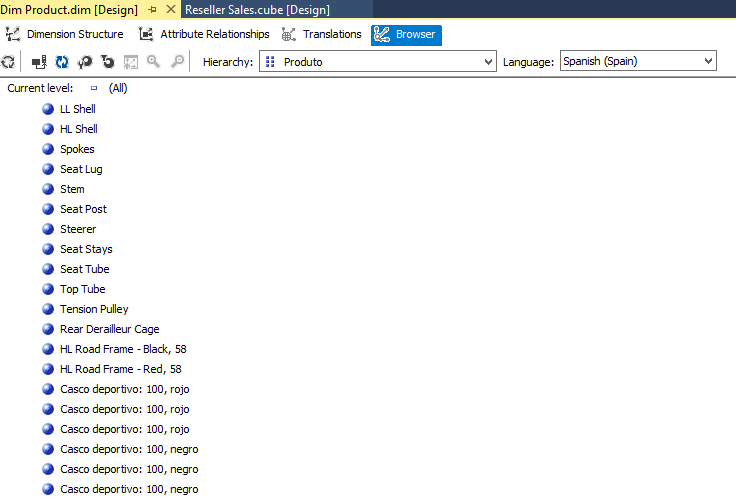This screenshot has width=736, height=501.
Task: Click the sphere icon beside Seat Stays
Action: coord(48,249)
